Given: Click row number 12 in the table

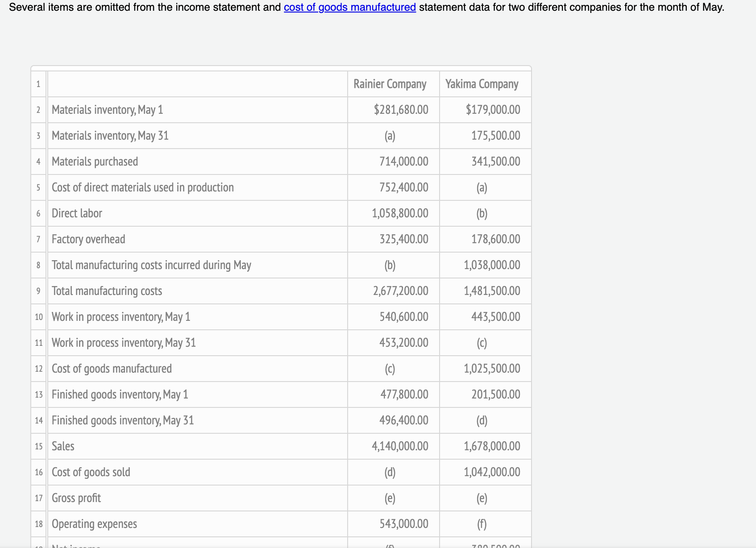Looking at the screenshot, I should (x=39, y=369).
